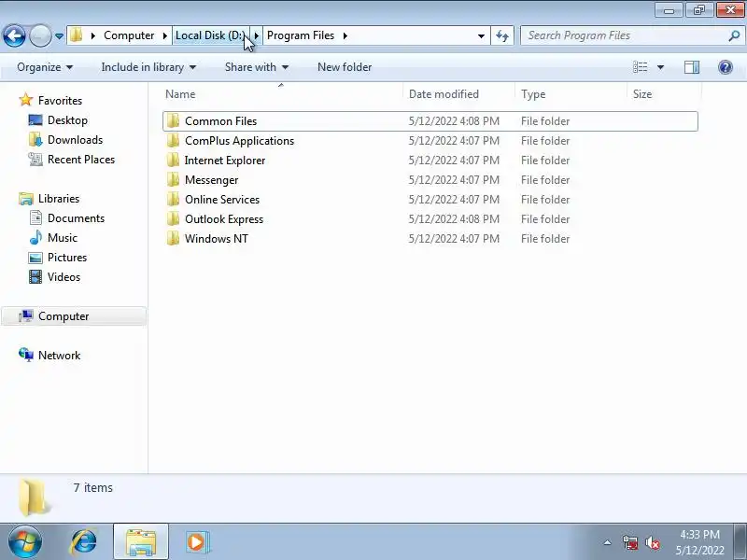
Task: Launch Windows Media Player from the taskbar
Action: click(196, 542)
